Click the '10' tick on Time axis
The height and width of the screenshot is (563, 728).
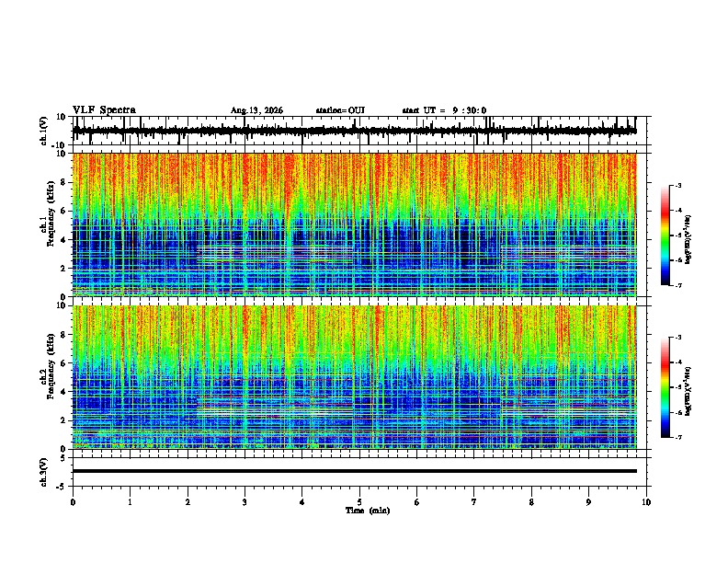tap(646, 502)
